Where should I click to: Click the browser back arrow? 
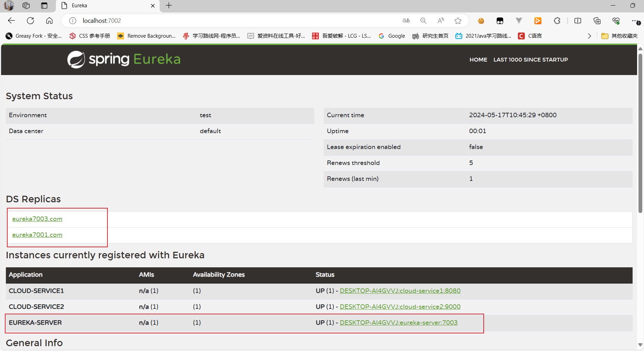(11, 21)
